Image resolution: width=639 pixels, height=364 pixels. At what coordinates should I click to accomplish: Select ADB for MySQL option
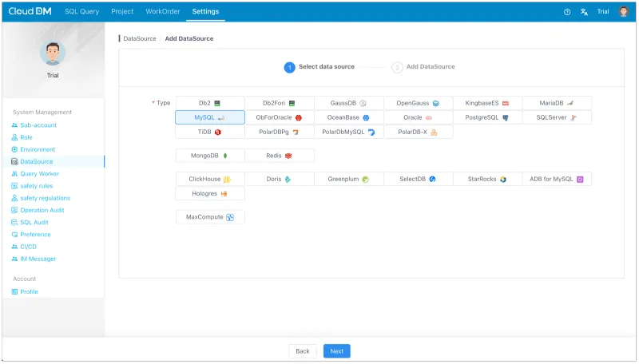point(557,179)
